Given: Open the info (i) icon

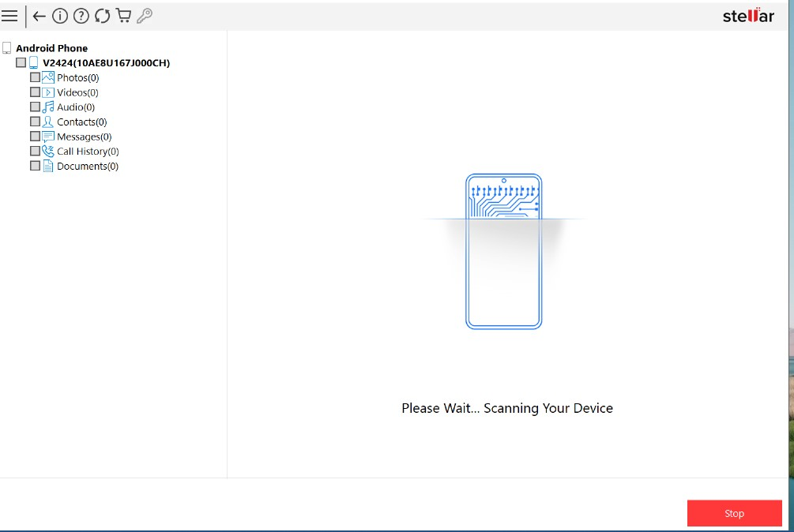Looking at the screenshot, I should point(60,17).
